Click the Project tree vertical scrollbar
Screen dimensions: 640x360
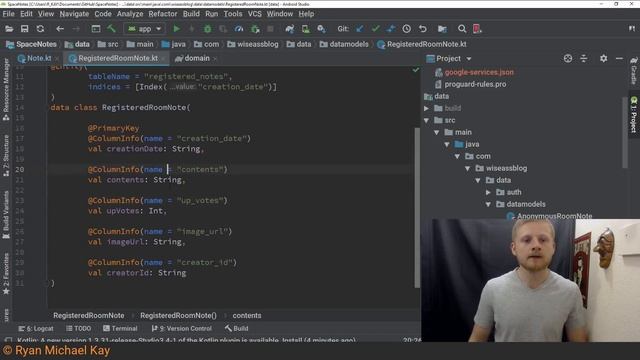click(625, 132)
